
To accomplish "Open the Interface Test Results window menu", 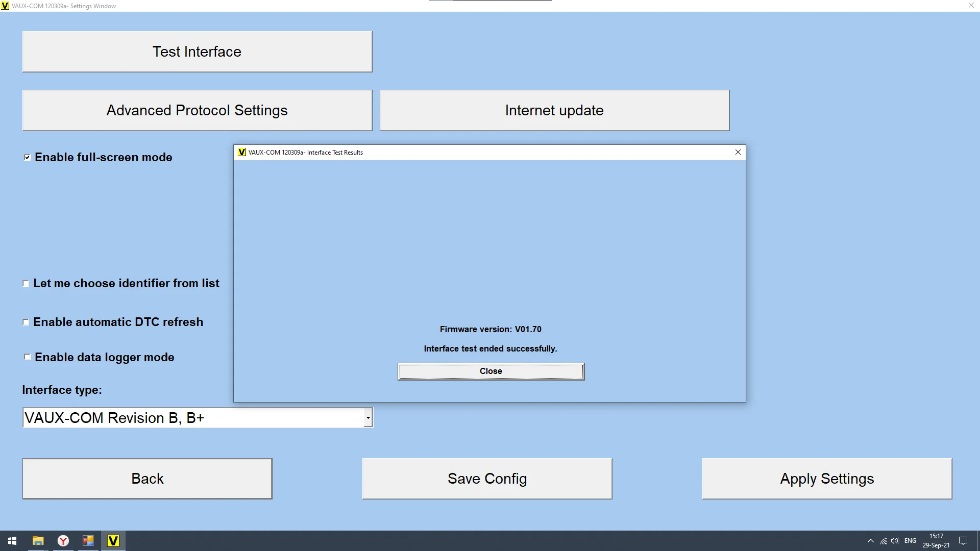I will (x=241, y=152).
